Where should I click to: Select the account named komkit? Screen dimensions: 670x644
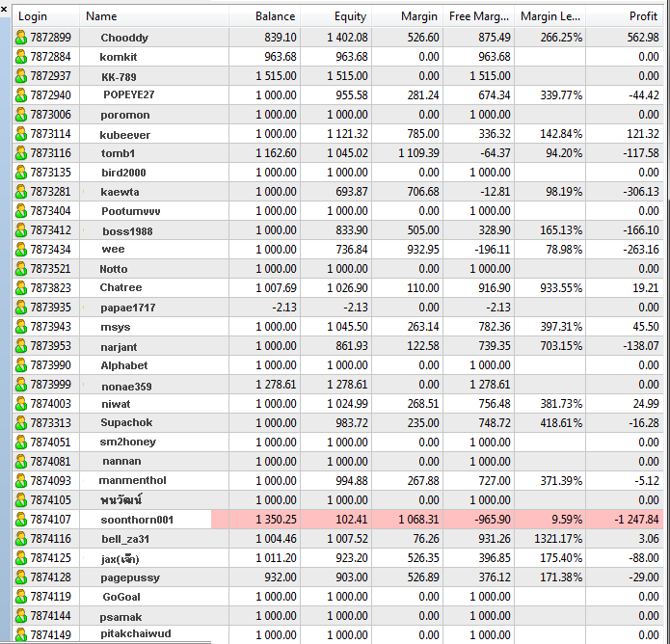click(119, 57)
